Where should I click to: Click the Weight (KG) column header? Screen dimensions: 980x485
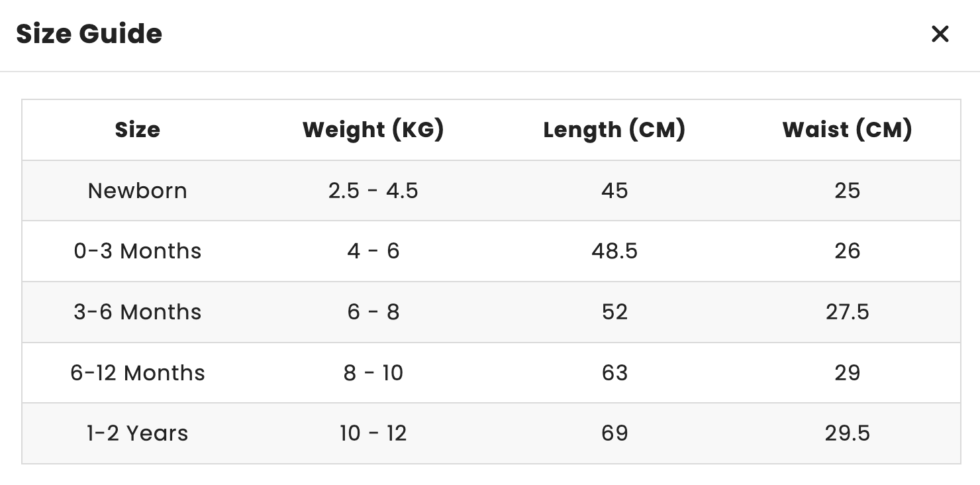coord(373,130)
